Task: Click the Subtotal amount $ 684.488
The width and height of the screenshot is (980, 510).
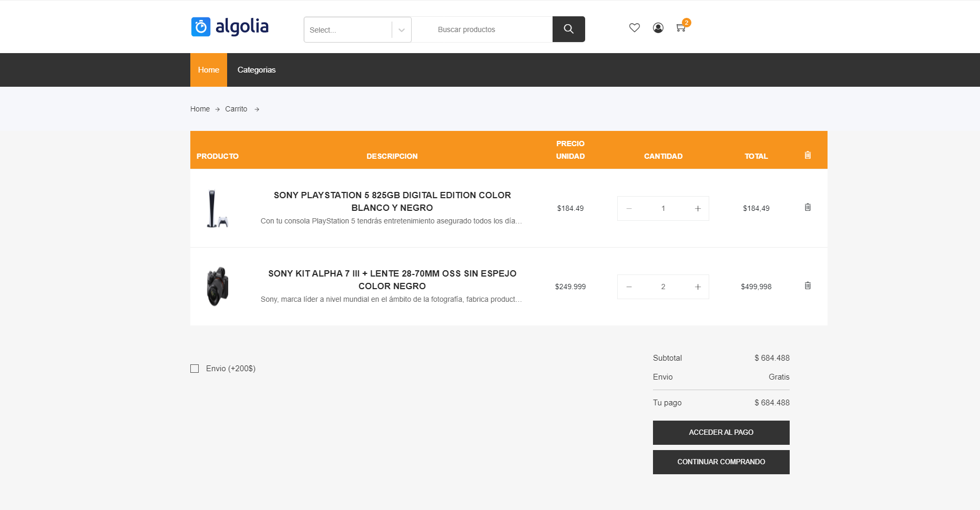Action: pos(772,358)
